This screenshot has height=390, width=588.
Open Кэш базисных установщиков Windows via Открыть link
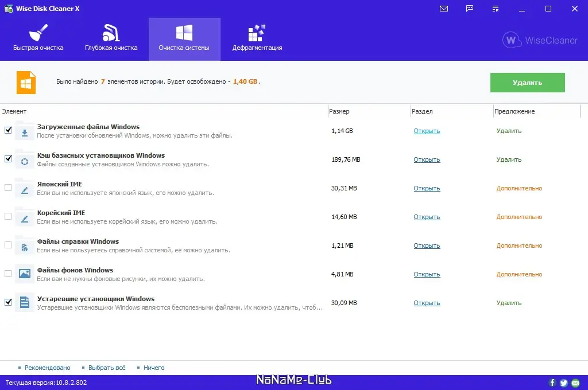click(x=426, y=159)
